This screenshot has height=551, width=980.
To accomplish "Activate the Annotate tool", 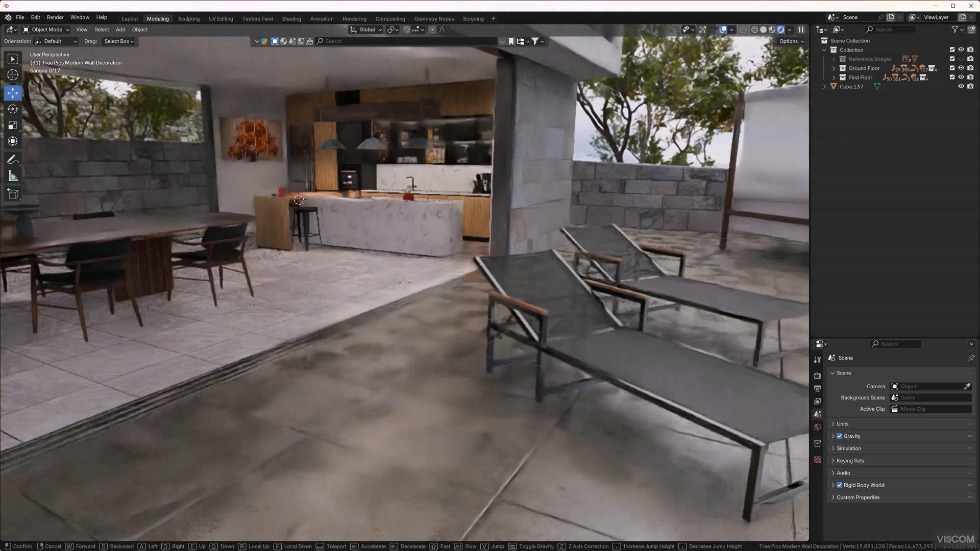I will [x=13, y=160].
